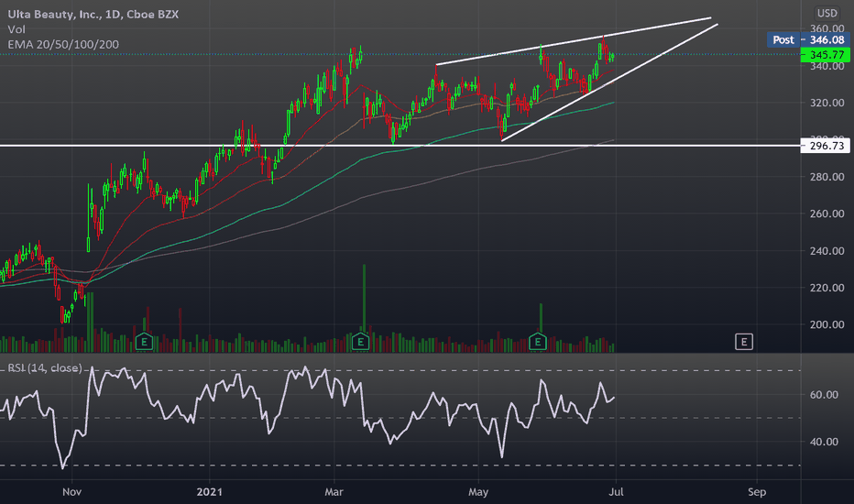The height and width of the screenshot is (504, 854).
Task: Select the 360.00 price axis label
Action: click(x=827, y=27)
